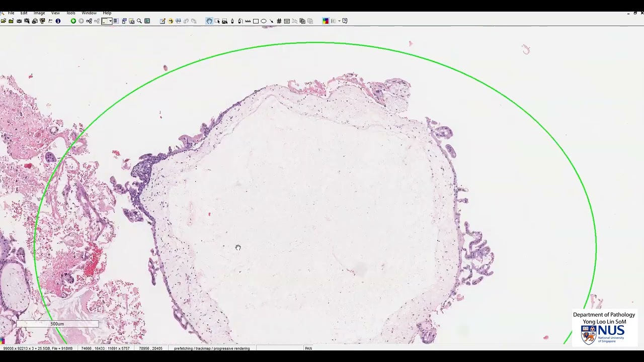
Task: Click the image size status text
Action: tap(38, 348)
